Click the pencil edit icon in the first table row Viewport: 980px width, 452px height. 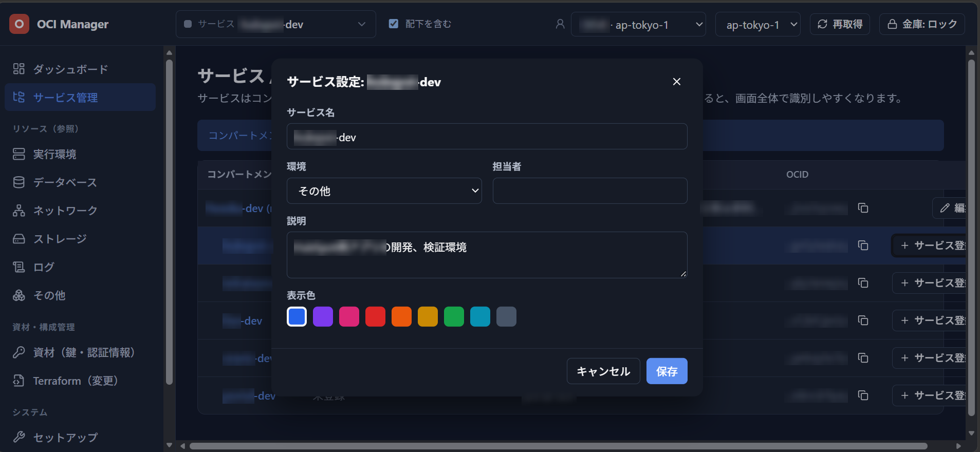coord(945,208)
